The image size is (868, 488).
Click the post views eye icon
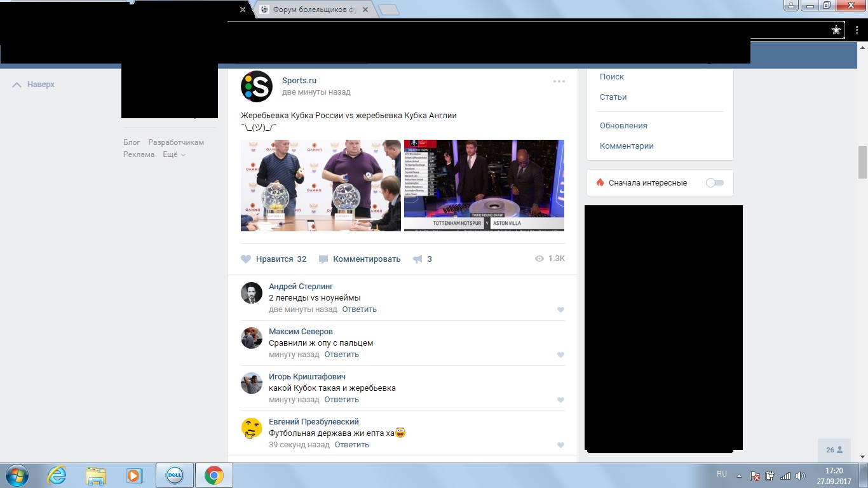click(x=539, y=259)
